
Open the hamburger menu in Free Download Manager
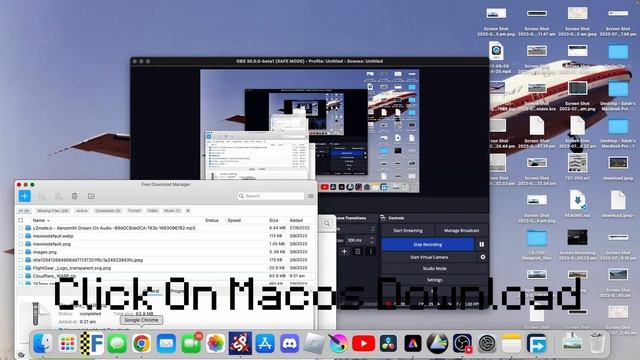point(311,196)
